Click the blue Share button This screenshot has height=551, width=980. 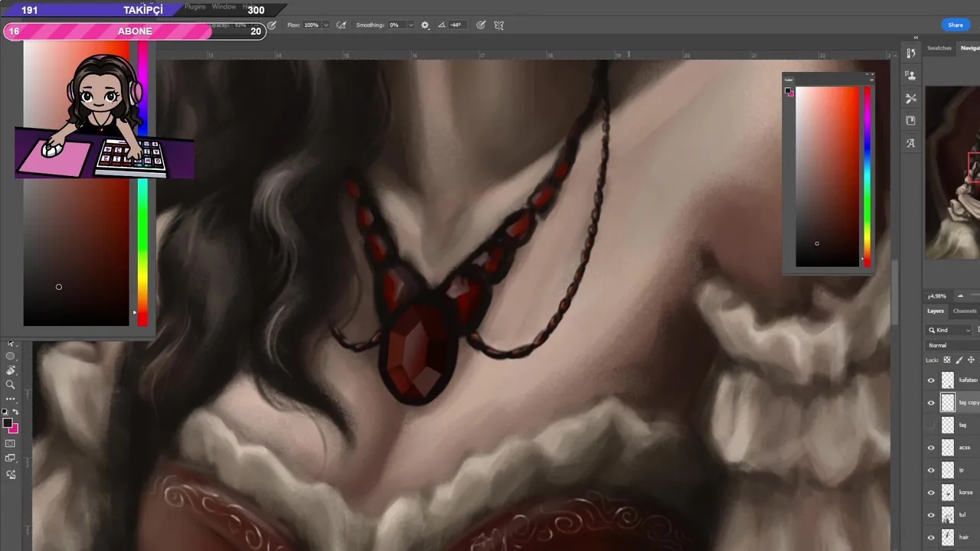coord(955,25)
